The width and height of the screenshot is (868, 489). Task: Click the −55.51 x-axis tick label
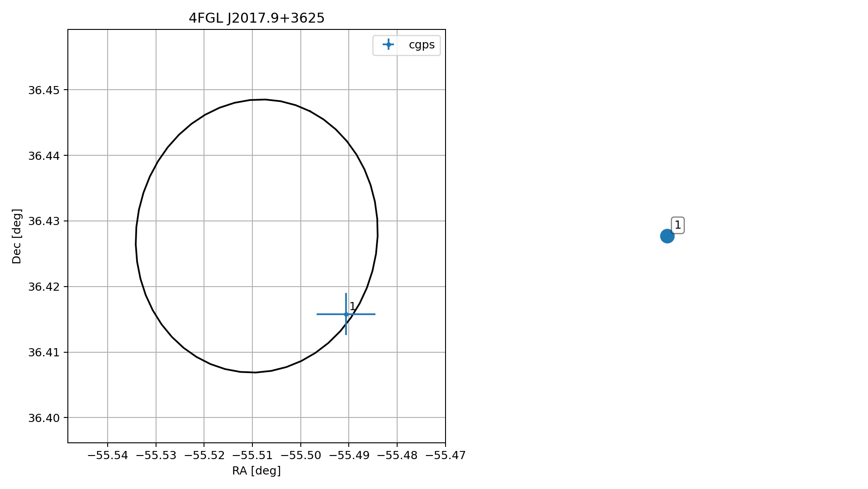[x=252, y=455]
